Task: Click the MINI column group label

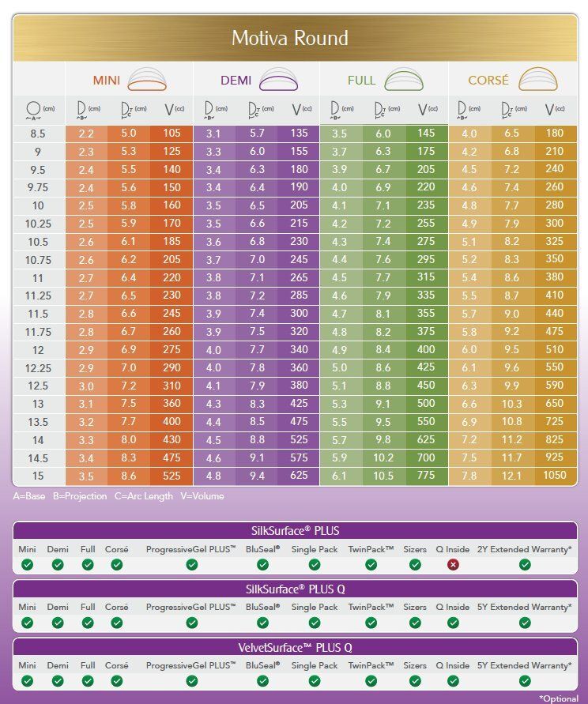Action: click(x=107, y=81)
